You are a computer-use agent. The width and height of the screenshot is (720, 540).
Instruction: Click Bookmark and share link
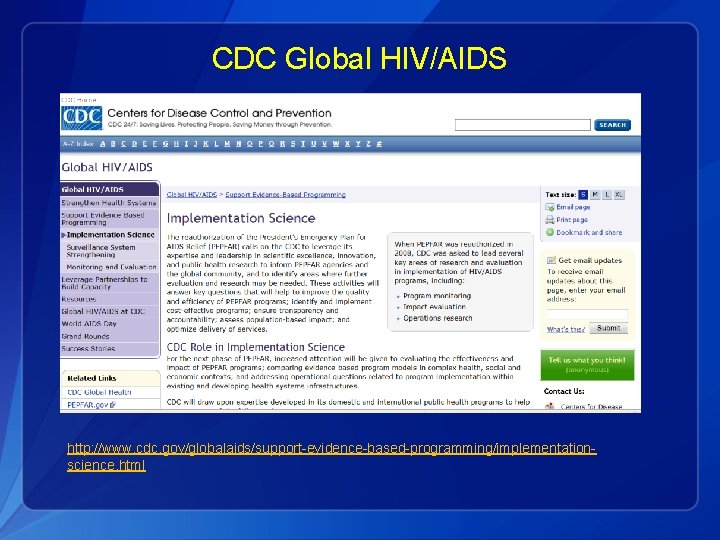589,232
